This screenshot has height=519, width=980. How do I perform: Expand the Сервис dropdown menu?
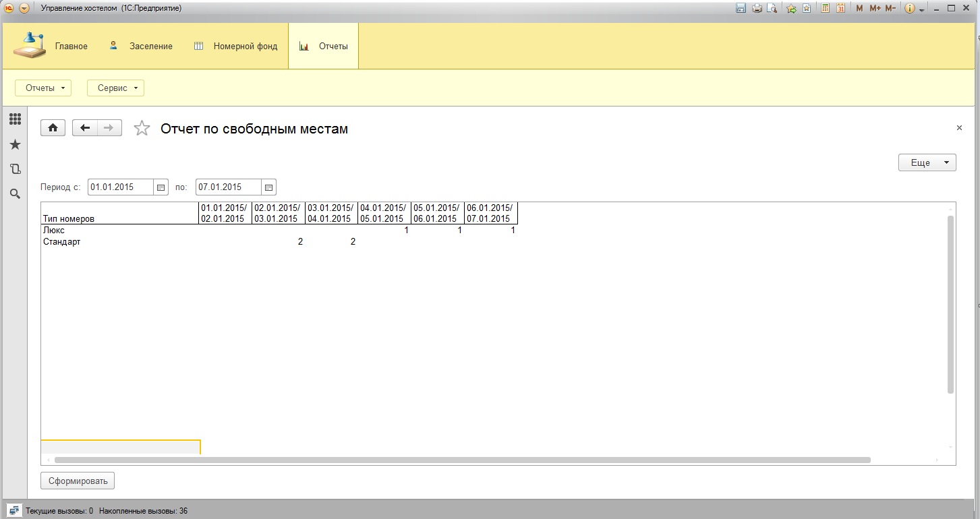(115, 88)
